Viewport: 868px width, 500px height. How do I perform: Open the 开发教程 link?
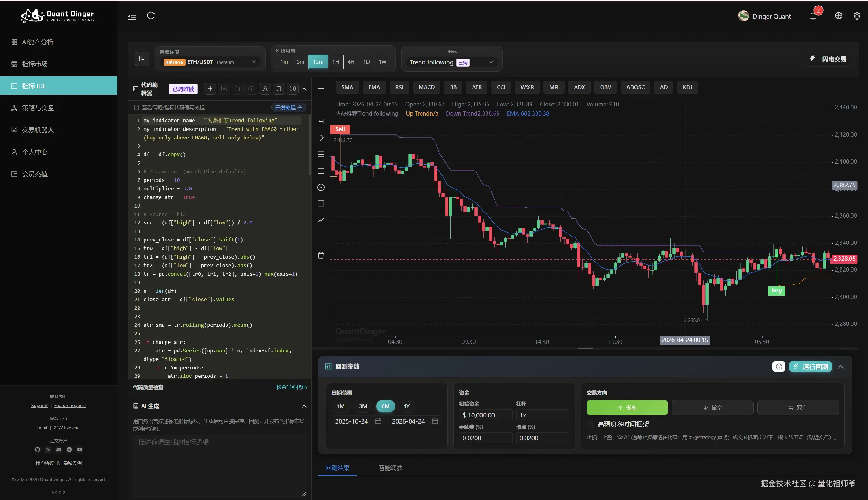point(289,108)
